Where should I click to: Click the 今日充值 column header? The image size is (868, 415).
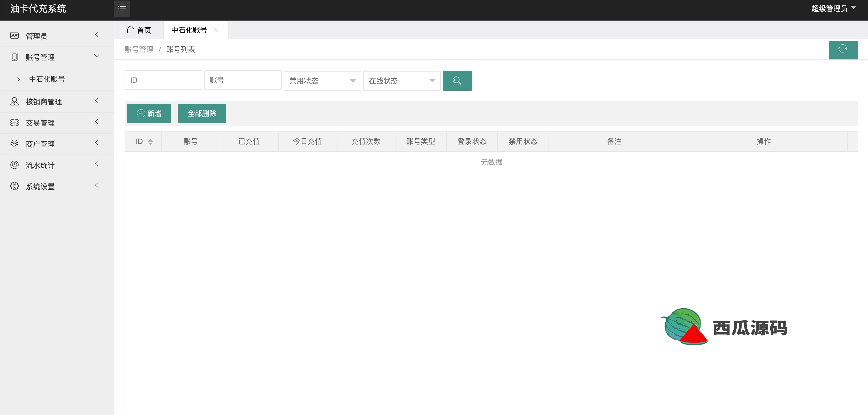(308, 142)
